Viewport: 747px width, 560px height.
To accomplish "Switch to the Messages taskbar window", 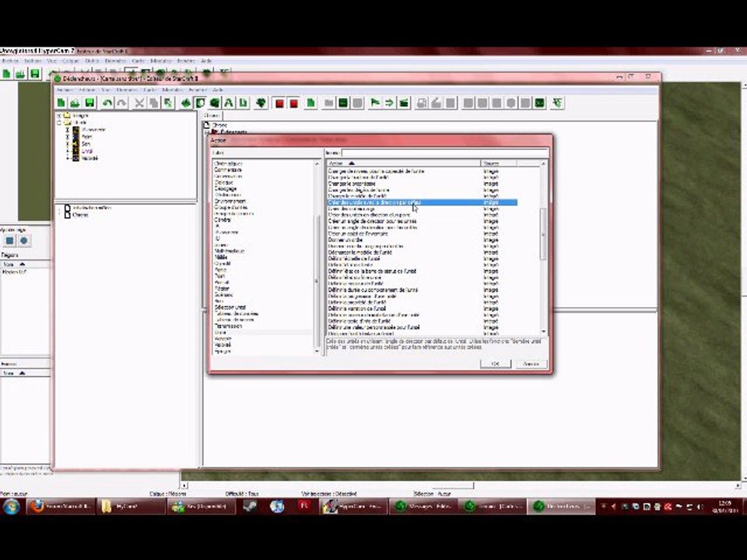I will point(423,506).
